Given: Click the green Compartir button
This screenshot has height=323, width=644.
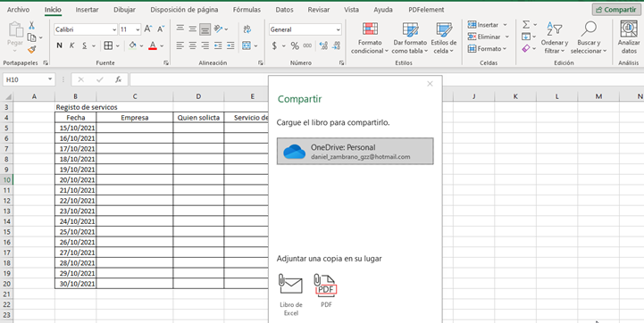Looking at the screenshot, I should [x=616, y=10].
